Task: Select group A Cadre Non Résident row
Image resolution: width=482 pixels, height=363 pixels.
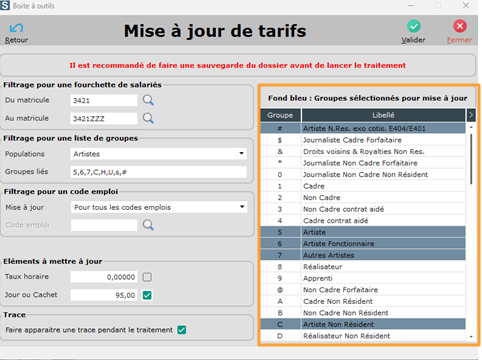Action: pyautogui.click(x=363, y=301)
